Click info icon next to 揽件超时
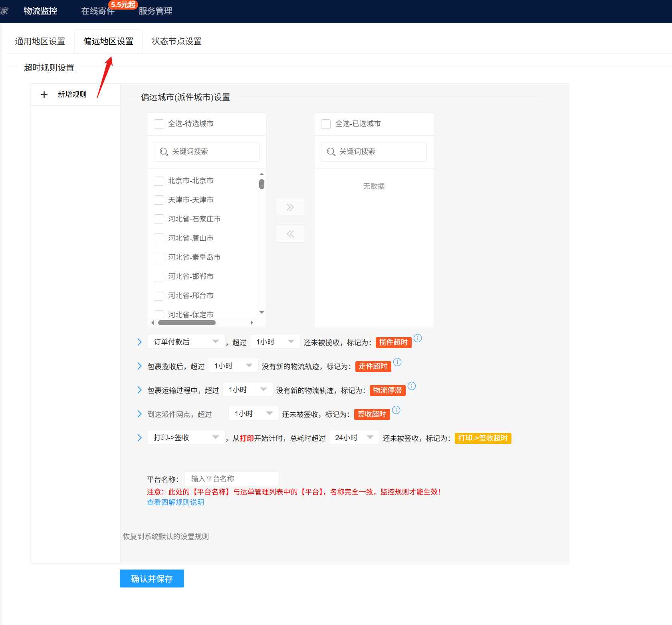Image resolution: width=672 pixels, height=625 pixels. click(x=418, y=338)
